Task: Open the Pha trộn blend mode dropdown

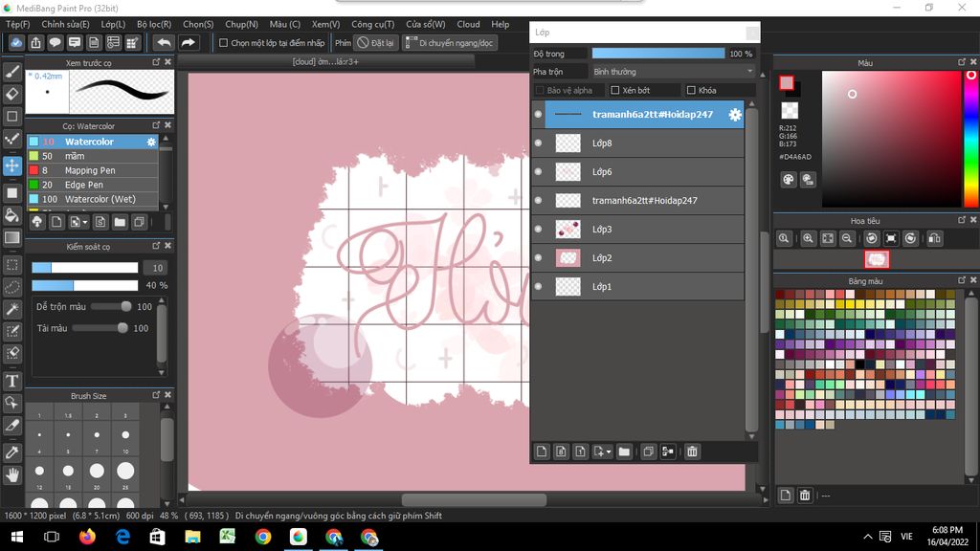Action: pos(673,72)
